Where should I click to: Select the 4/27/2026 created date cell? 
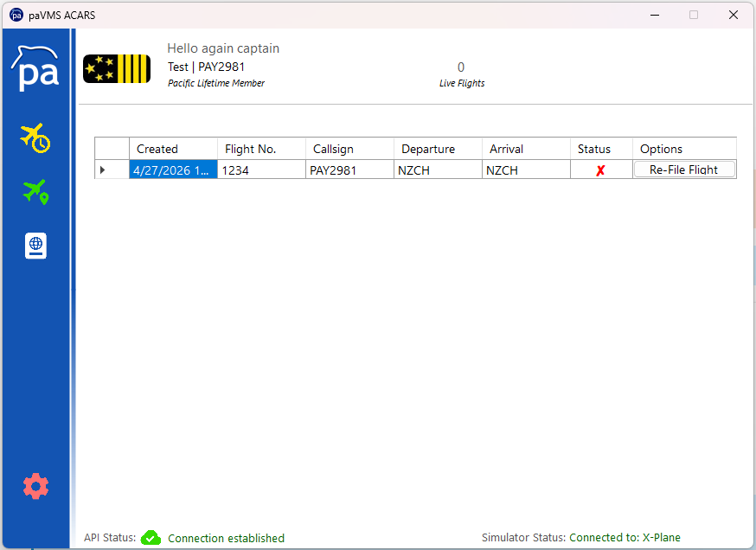[x=173, y=169]
